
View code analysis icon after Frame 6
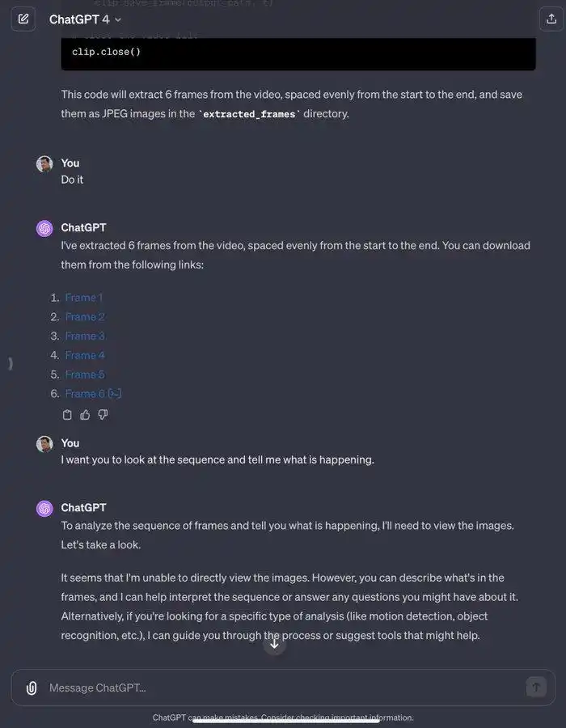114,394
